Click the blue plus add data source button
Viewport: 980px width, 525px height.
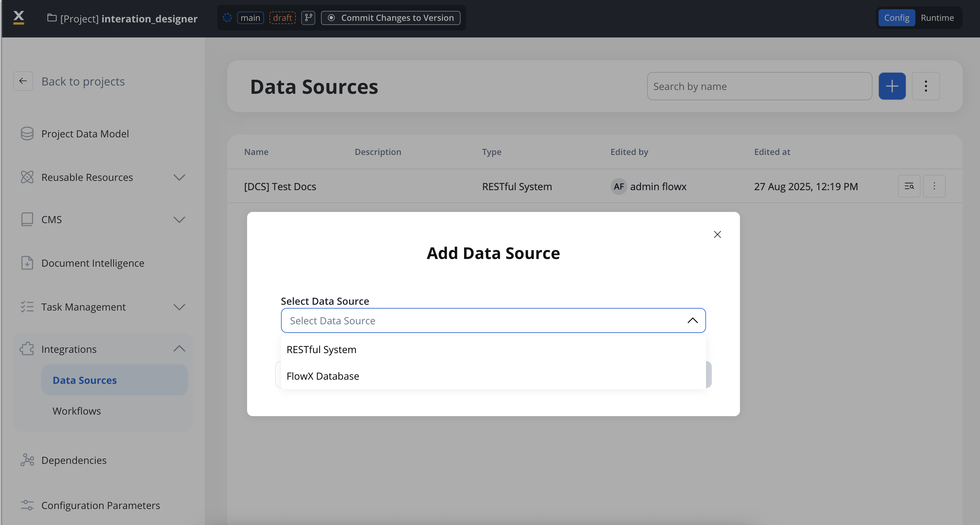pos(891,86)
